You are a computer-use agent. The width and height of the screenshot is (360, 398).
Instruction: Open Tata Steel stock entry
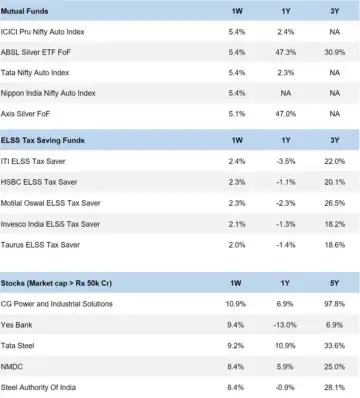pos(17,346)
